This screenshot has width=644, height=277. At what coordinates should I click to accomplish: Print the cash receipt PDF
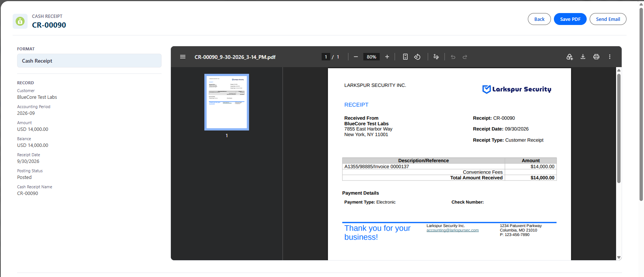pos(596,57)
